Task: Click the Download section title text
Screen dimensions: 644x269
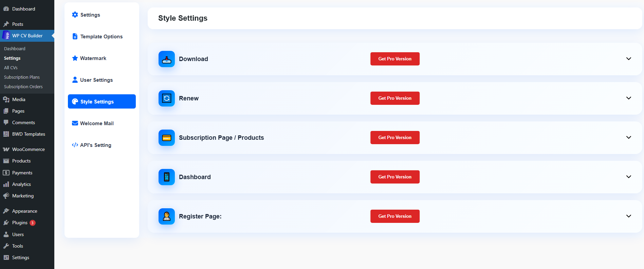Action: click(194, 59)
